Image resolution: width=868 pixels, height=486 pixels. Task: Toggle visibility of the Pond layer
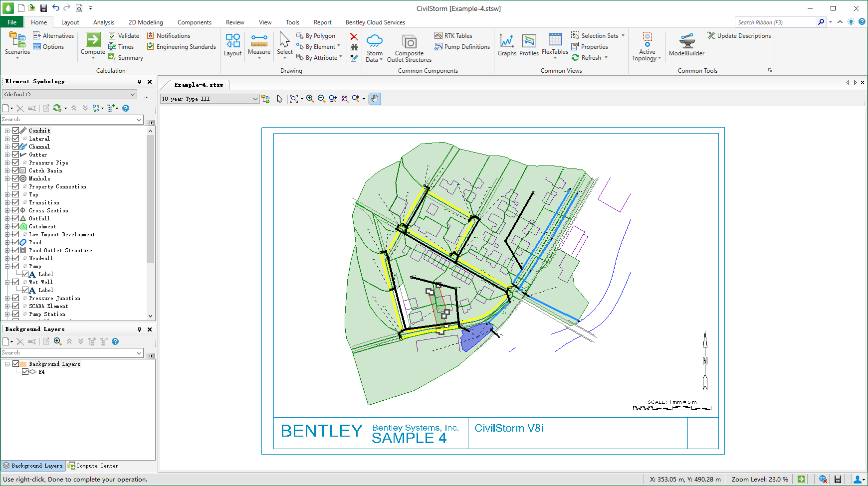[x=15, y=242]
